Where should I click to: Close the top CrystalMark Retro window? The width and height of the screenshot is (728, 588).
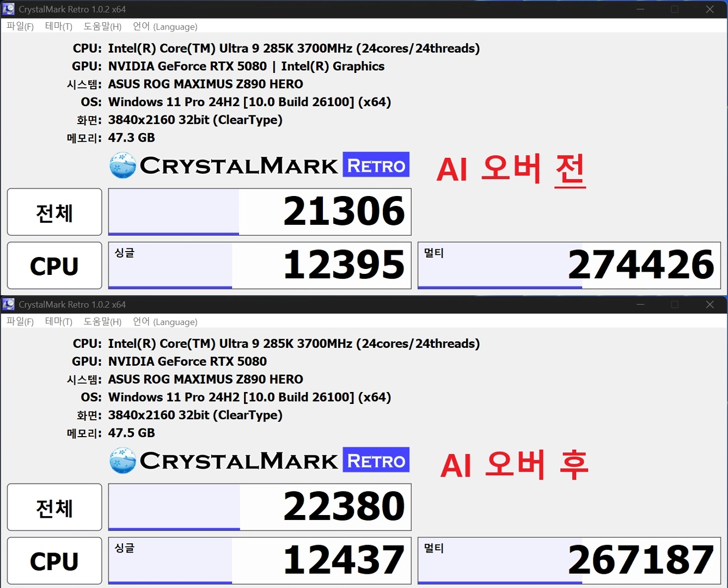click(709, 9)
